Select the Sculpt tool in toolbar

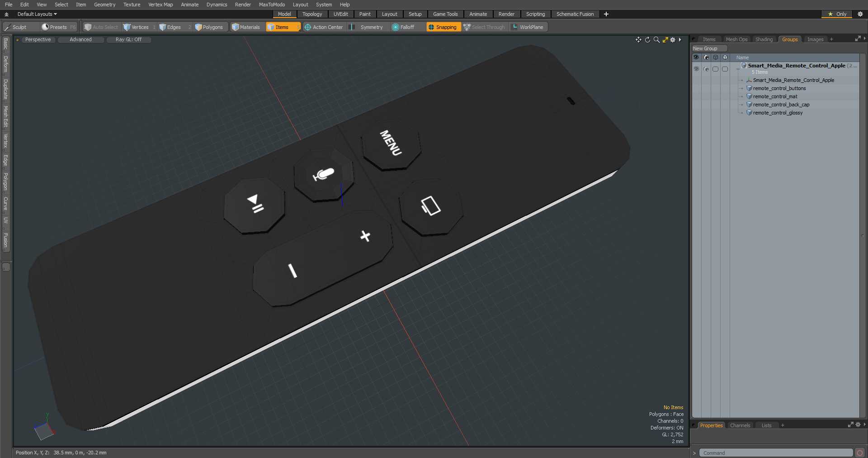(x=21, y=27)
